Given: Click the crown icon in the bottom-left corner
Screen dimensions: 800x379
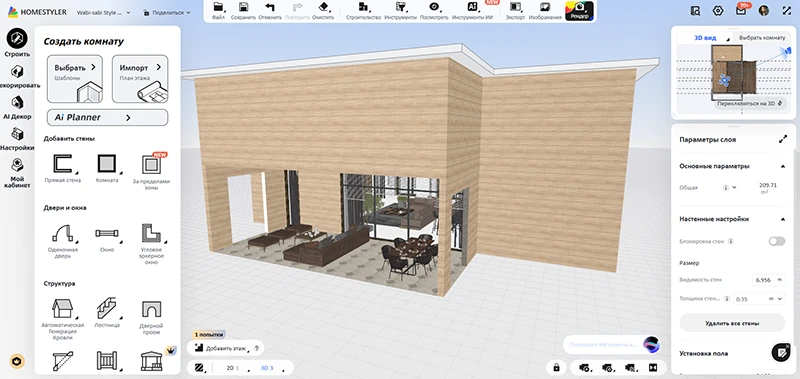Looking at the screenshot, I should 17,362.
